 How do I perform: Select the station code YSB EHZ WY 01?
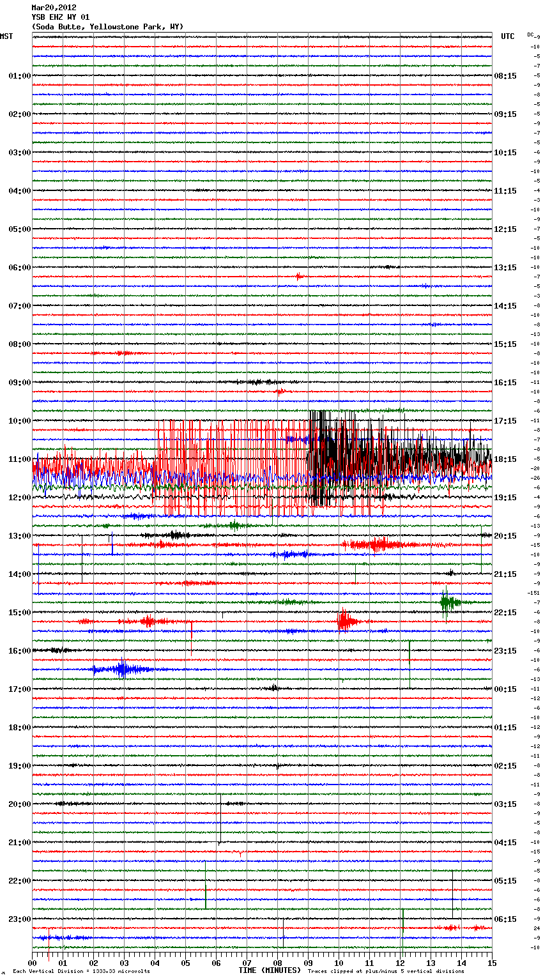[61, 17]
